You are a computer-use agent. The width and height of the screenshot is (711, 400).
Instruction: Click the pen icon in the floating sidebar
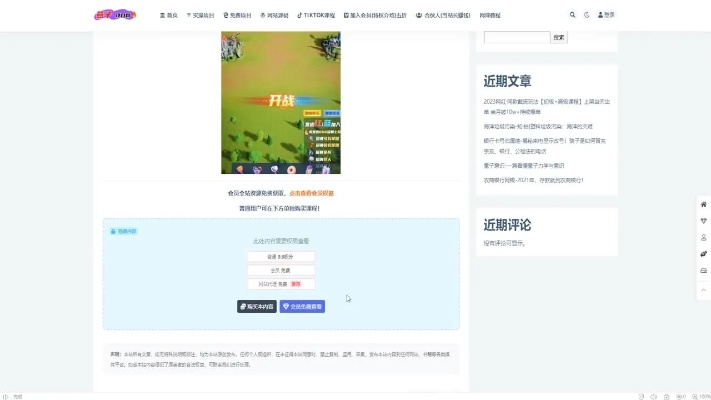(703, 254)
